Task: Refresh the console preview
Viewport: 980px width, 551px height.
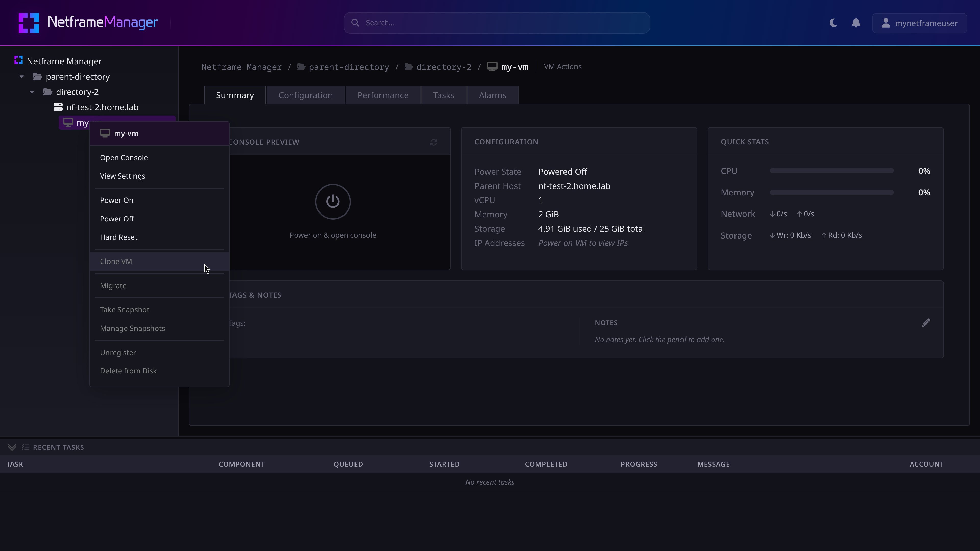Action: [x=433, y=142]
